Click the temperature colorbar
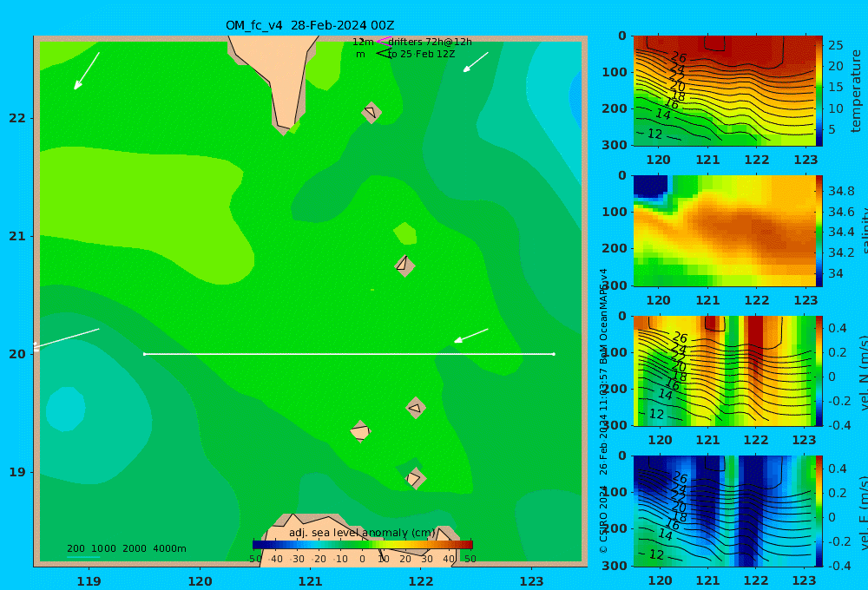The height and width of the screenshot is (590, 868). point(819,91)
